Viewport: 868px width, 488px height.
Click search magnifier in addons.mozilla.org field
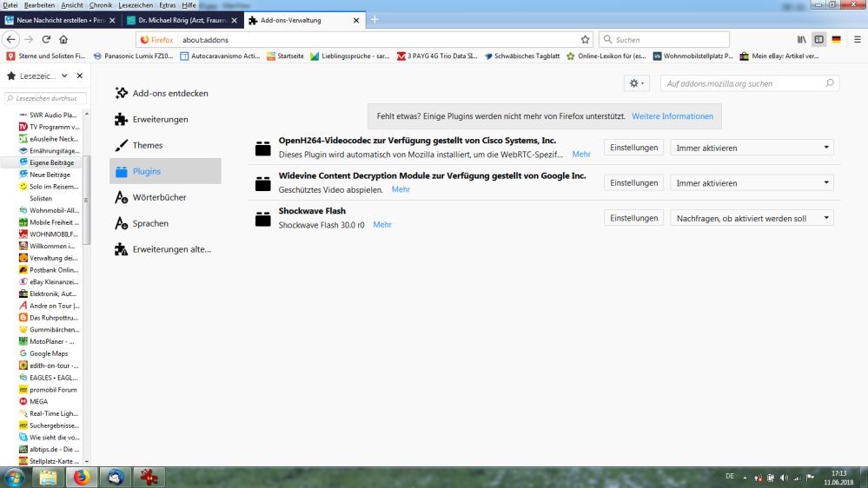pyautogui.click(x=829, y=83)
